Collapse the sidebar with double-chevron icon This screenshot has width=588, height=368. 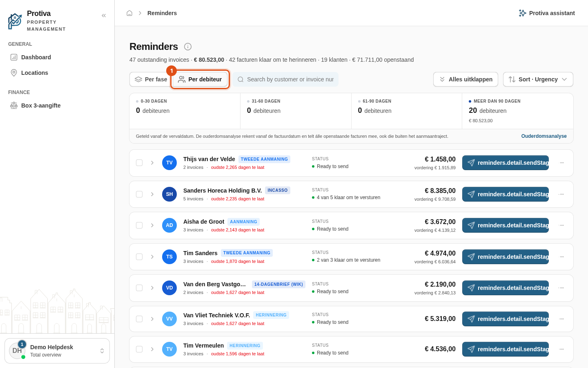tap(104, 16)
